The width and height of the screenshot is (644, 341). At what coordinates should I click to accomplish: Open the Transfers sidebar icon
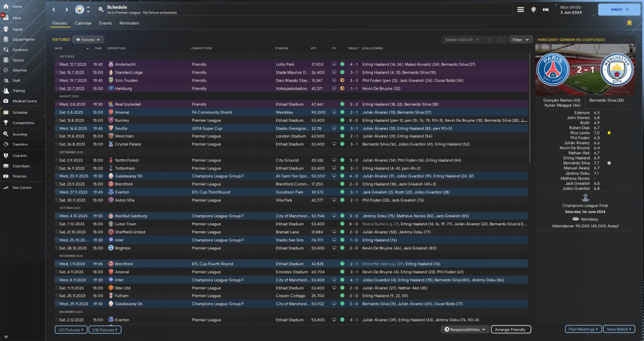pyautogui.click(x=6, y=144)
